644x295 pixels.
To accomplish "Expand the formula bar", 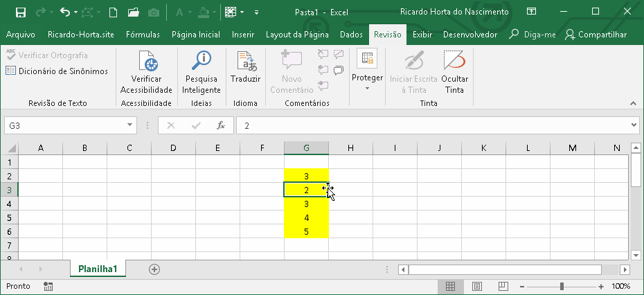I will 634,125.
